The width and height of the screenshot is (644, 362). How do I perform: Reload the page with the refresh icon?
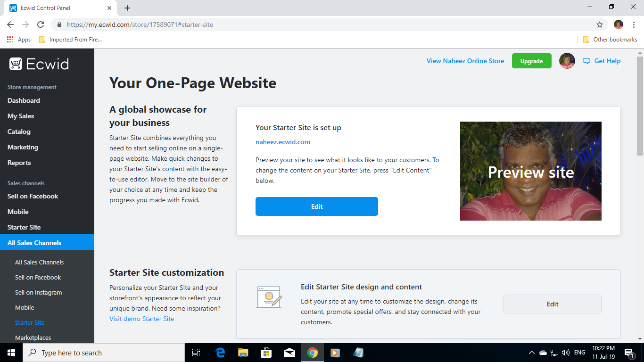tap(41, 25)
